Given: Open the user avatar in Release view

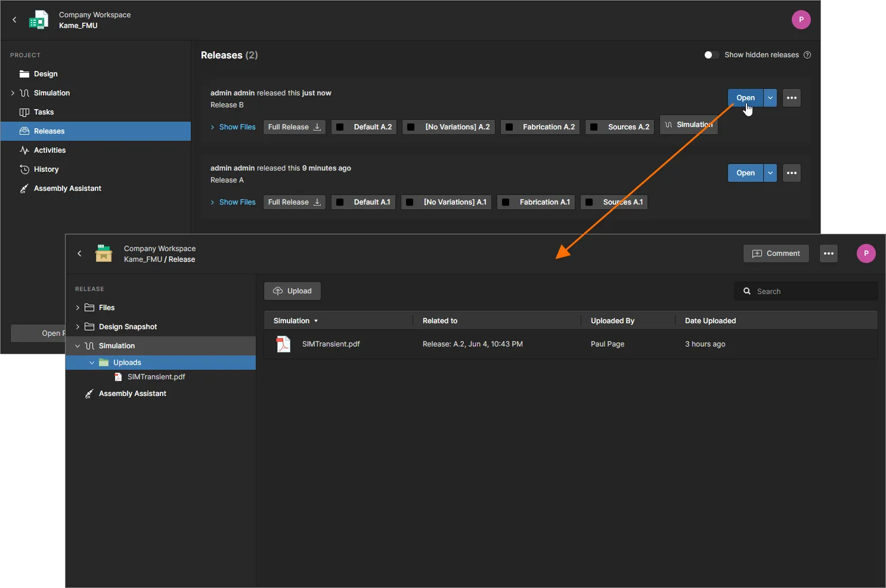Looking at the screenshot, I should point(866,253).
